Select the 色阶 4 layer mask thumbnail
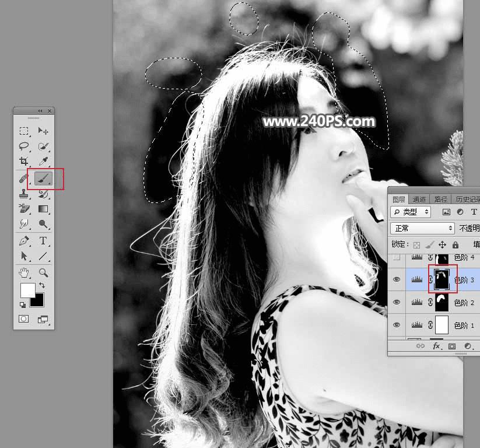 (442, 258)
